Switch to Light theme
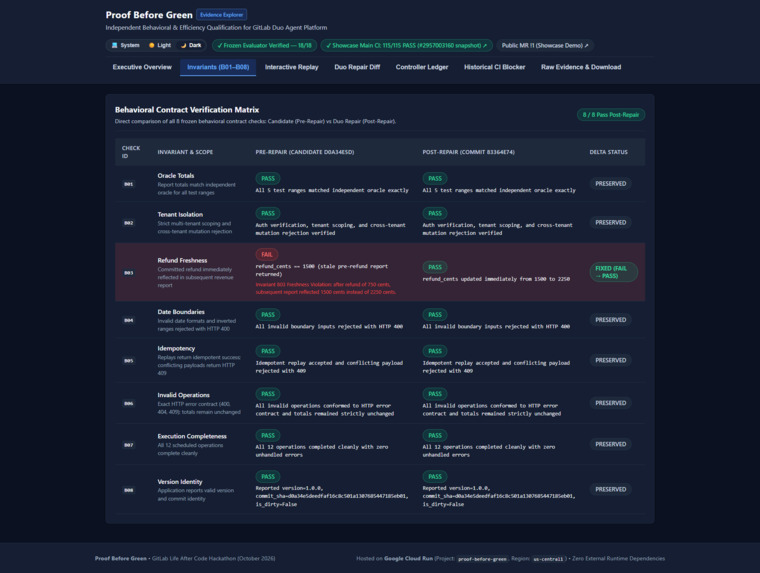 (x=160, y=45)
